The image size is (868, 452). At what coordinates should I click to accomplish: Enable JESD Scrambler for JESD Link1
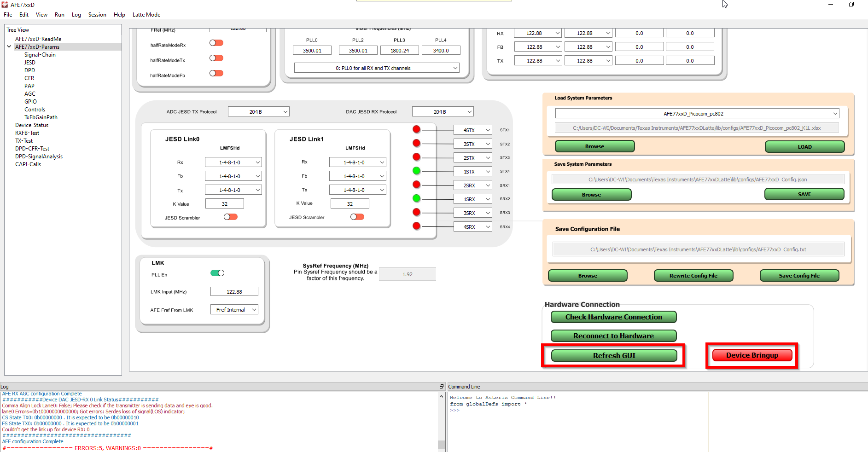click(357, 217)
